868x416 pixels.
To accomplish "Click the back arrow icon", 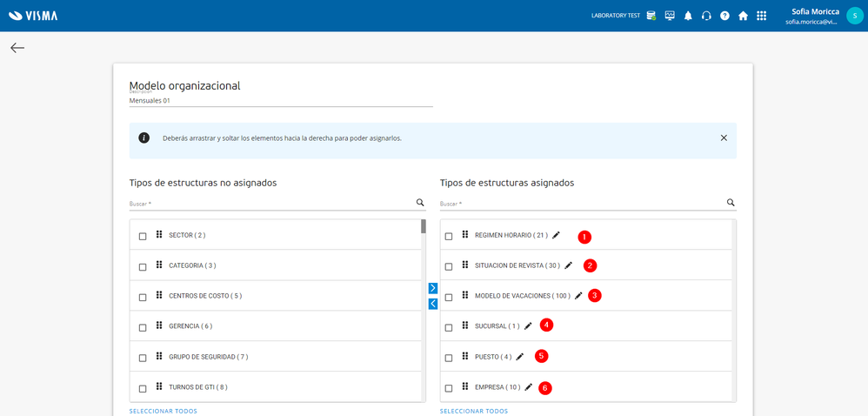I will (x=17, y=48).
